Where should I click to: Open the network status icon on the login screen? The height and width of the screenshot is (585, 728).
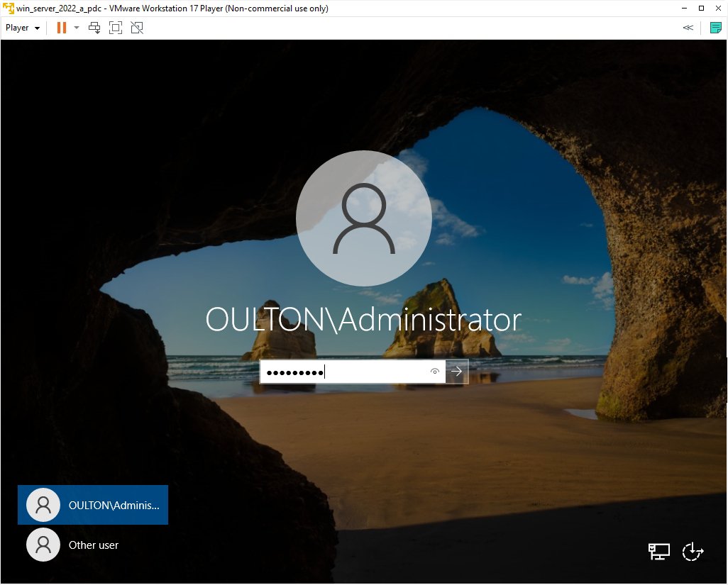658,552
